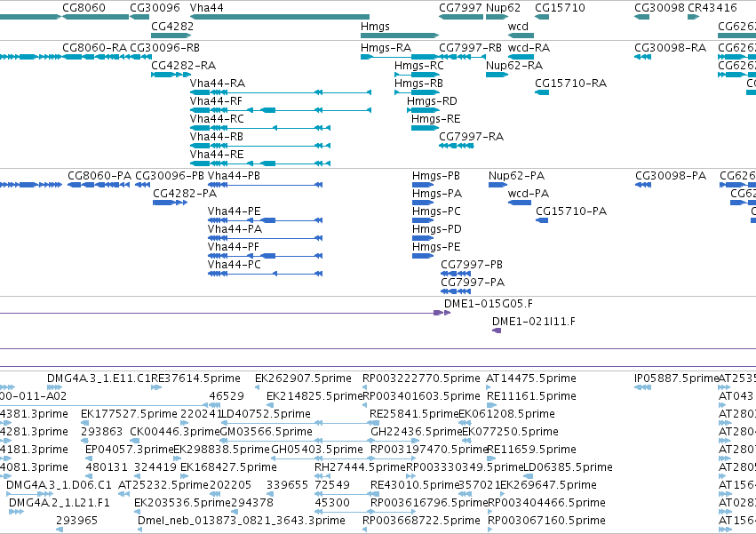756x534 pixels.
Task: Open protein Vha44-PF
Action: [x=234, y=248]
